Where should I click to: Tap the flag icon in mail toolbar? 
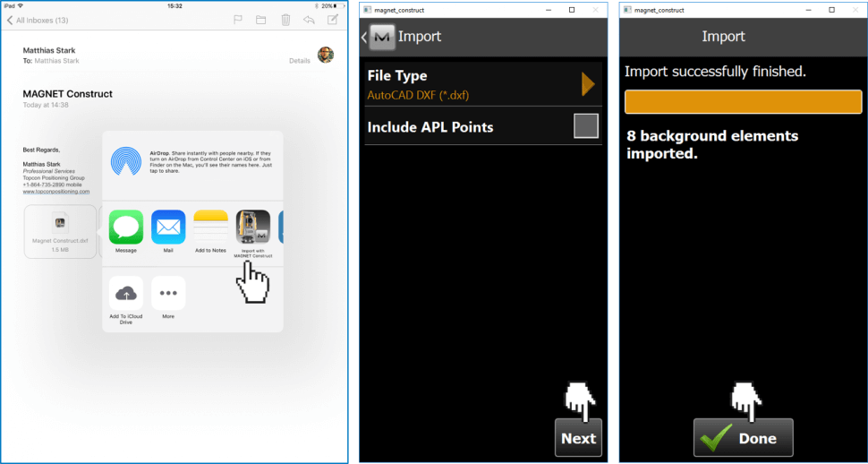(238, 21)
